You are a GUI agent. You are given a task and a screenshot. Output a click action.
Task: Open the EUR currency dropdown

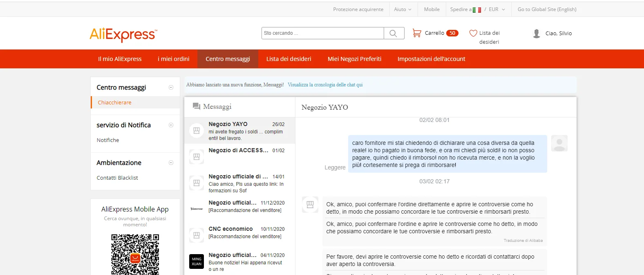click(x=497, y=9)
